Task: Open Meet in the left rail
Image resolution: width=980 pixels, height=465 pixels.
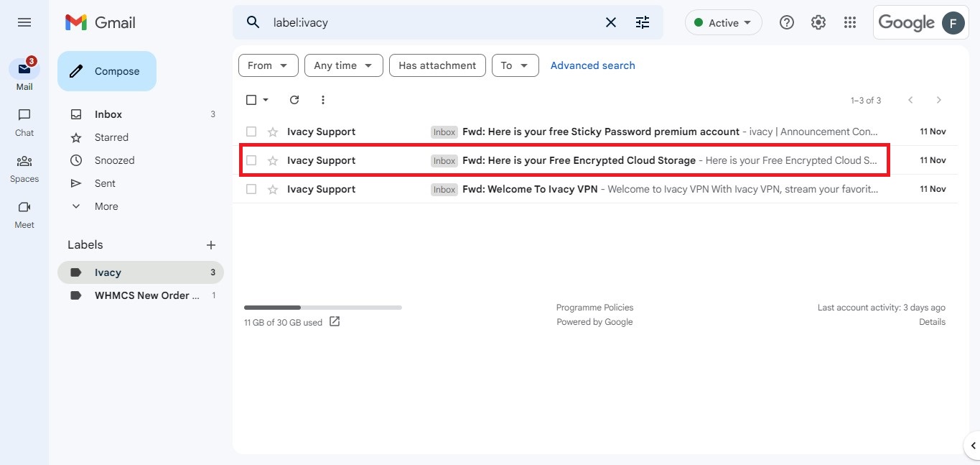Action: click(24, 213)
